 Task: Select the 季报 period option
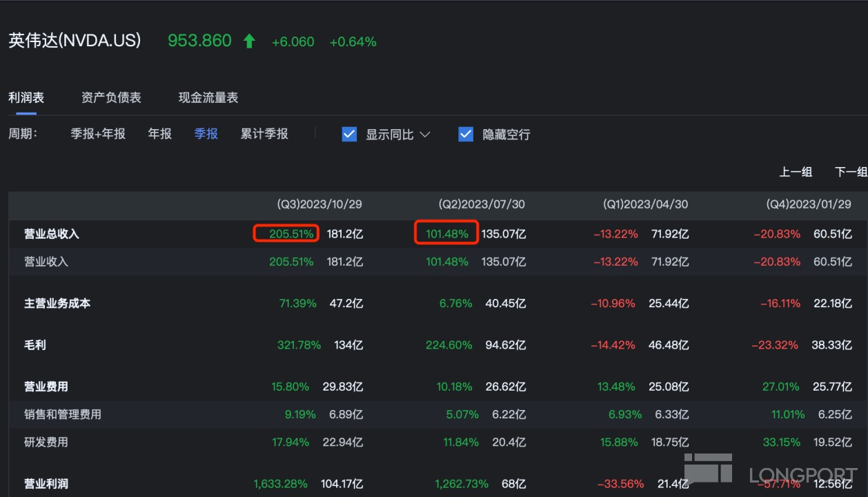pyautogui.click(x=206, y=134)
